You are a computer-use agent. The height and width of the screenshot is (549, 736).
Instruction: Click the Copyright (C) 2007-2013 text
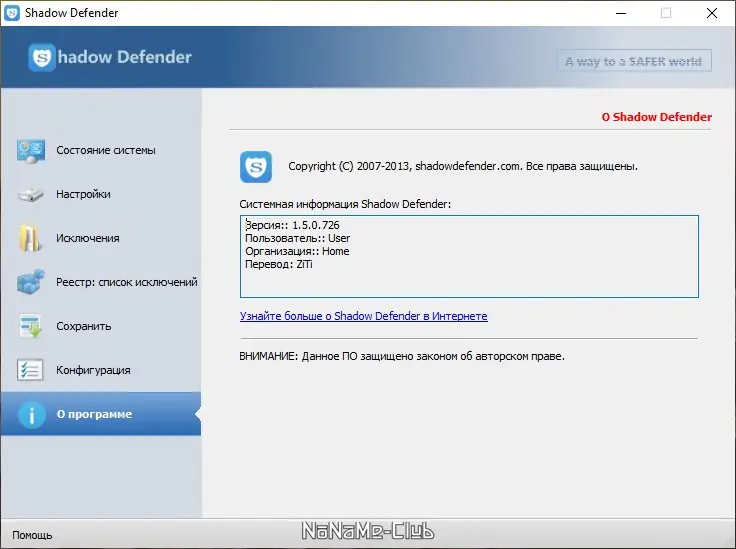point(463,167)
